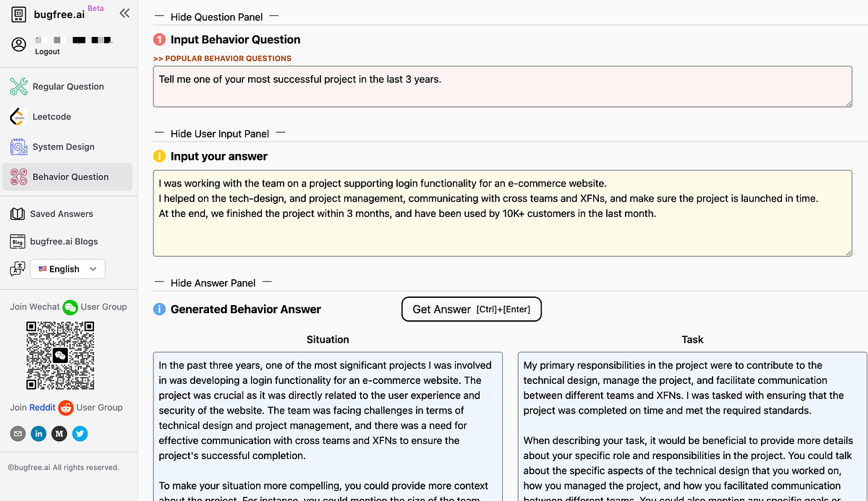Click the Logout link
Viewport: 868px width, 501px height.
[x=47, y=51]
